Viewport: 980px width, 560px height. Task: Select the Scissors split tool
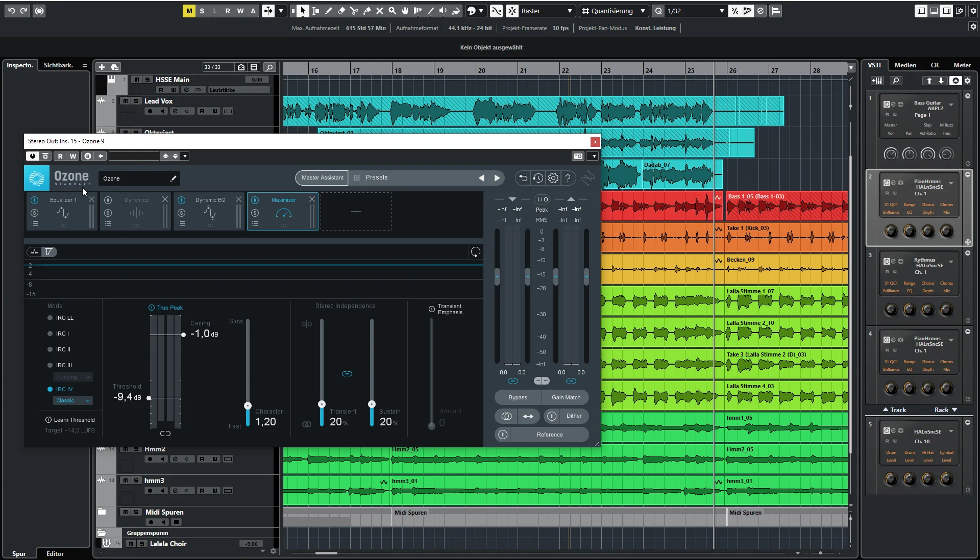(x=354, y=11)
